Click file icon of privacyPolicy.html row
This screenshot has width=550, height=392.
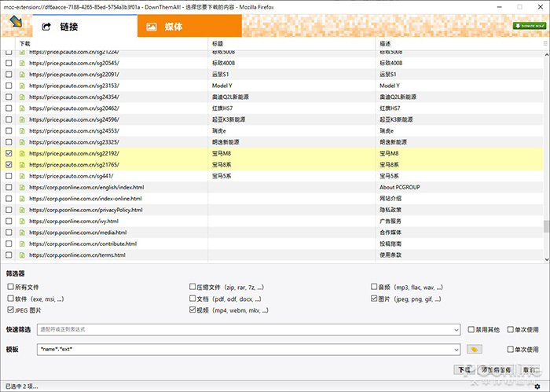(x=22, y=210)
